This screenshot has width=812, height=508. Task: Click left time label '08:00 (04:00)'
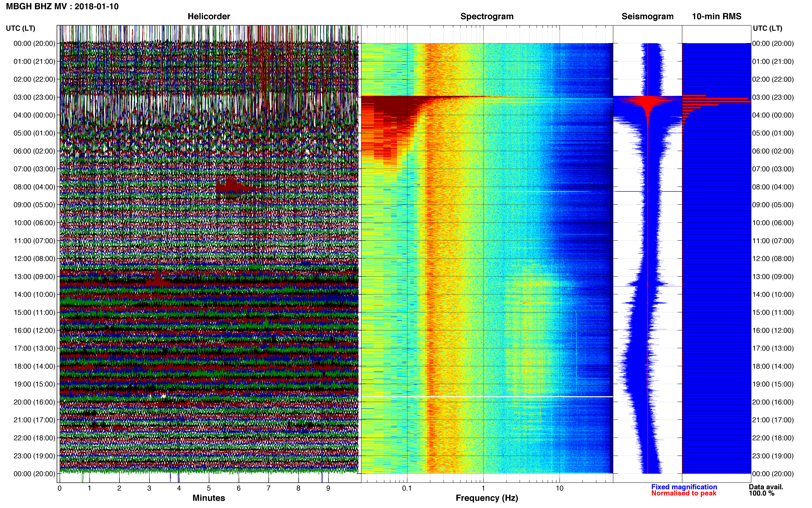click(34, 187)
